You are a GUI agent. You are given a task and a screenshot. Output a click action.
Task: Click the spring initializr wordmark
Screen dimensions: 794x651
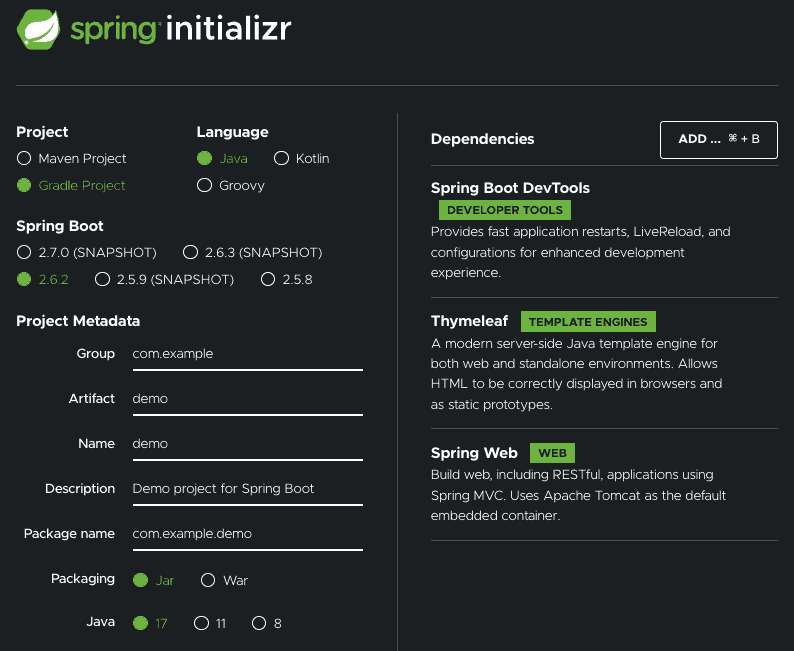(x=181, y=29)
